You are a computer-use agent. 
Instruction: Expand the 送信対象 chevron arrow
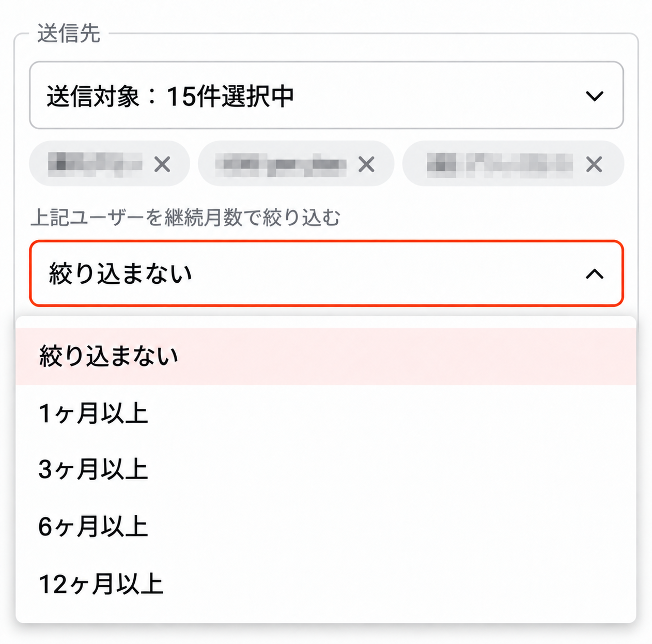(x=595, y=96)
